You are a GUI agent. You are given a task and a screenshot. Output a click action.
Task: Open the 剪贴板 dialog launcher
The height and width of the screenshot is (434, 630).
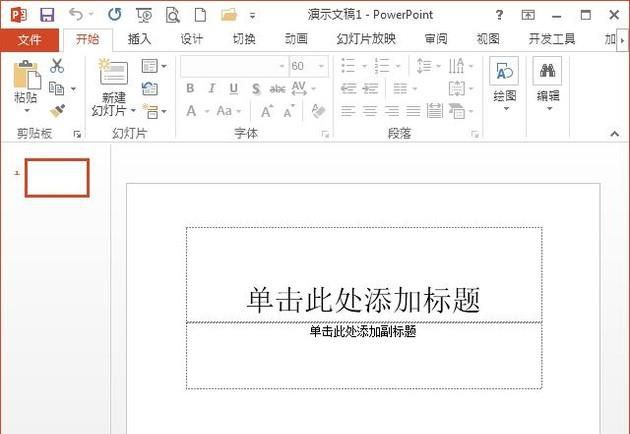pyautogui.click(x=77, y=135)
